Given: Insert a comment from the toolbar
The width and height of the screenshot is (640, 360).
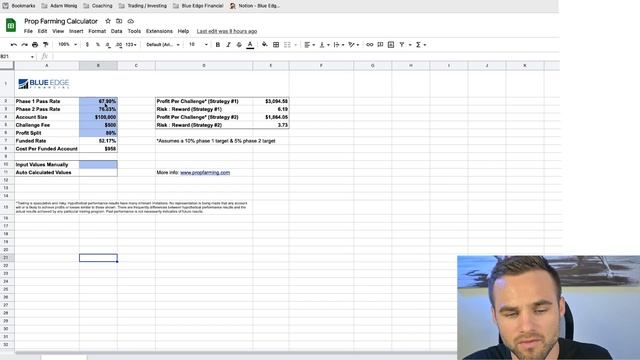Looking at the screenshot, I should tap(380, 44).
